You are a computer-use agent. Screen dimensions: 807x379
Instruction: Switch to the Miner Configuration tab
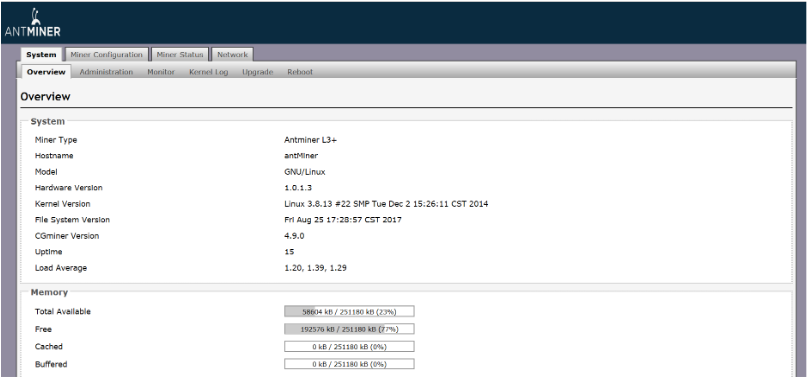tap(107, 55)
